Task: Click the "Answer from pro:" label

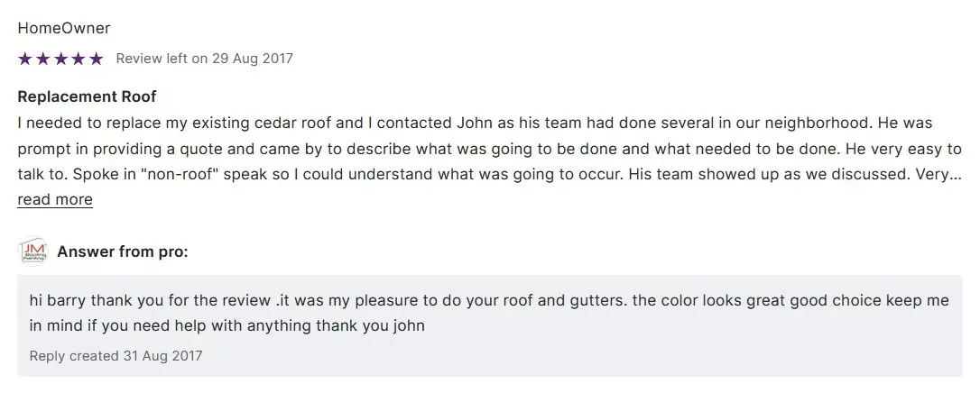Action: point(123,252)
